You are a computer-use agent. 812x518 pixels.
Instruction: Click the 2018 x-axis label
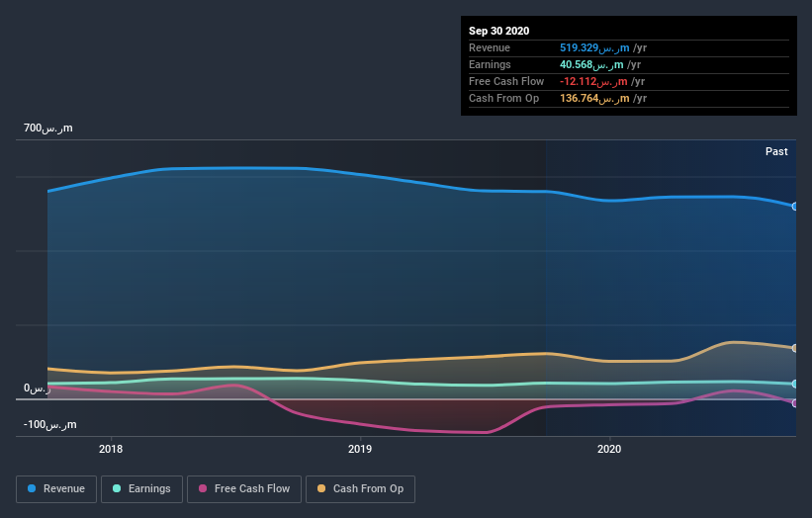(111, 449)
